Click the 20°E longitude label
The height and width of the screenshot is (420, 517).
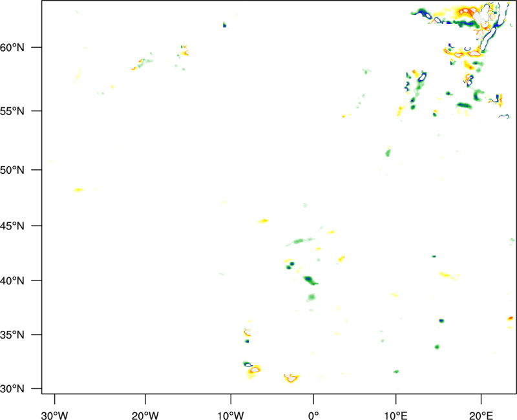tap(481, 415)
